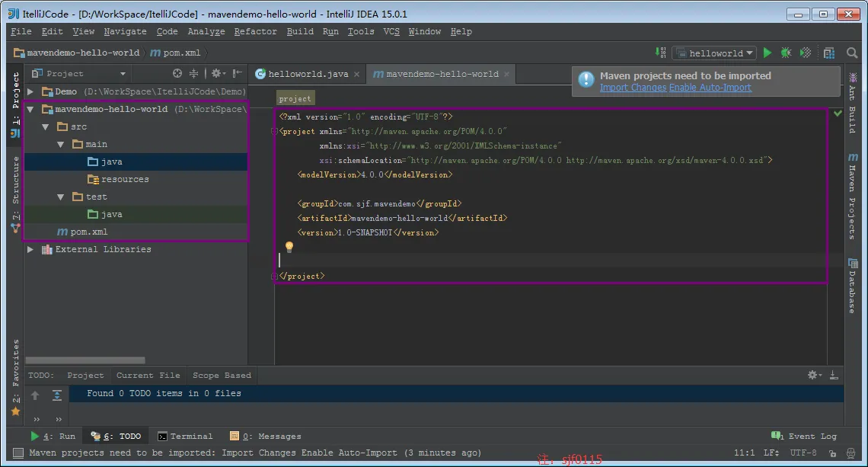868x467 pixels.
Task: Click the inspection hector status icon
Action: click(x=851, y=453)
